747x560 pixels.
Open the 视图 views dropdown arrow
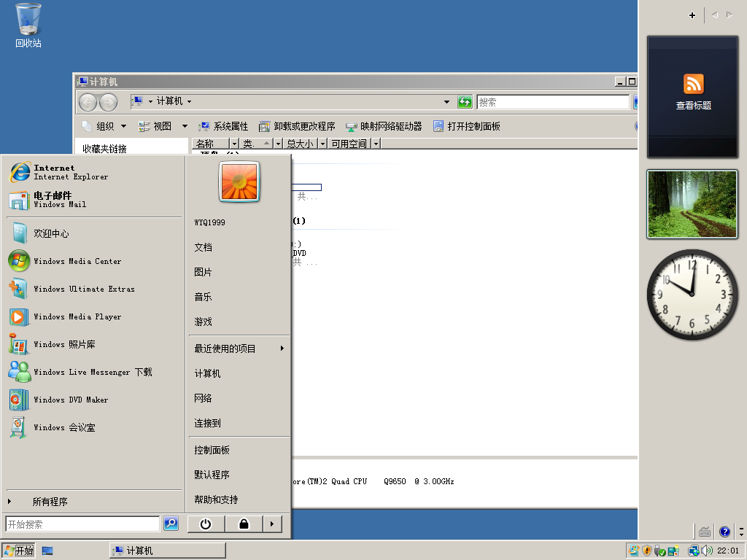[x=185, y=126]
